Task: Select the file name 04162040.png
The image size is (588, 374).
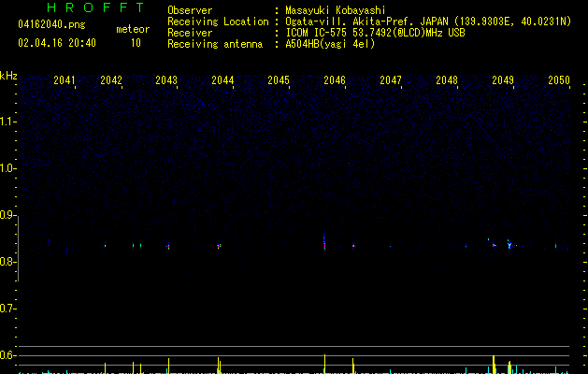Action: [51, 24]
